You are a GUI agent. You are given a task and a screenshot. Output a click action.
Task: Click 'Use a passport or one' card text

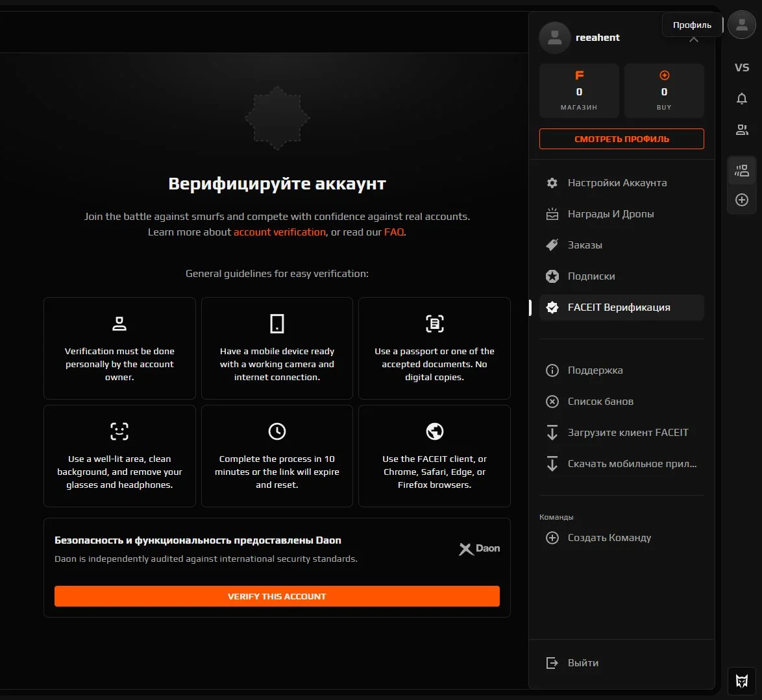click(434, 364)
